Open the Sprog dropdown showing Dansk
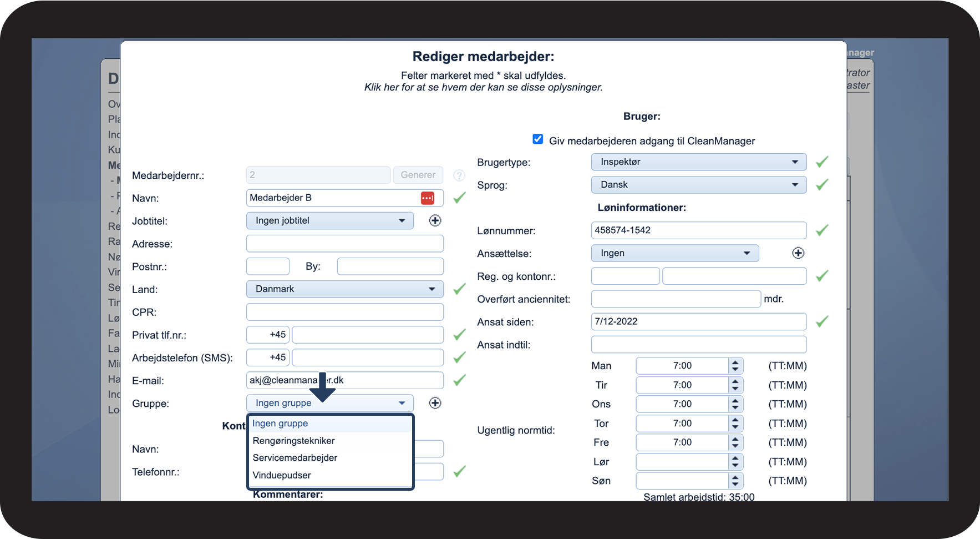This screenshot has width=980, height=539. click(699, 185)
